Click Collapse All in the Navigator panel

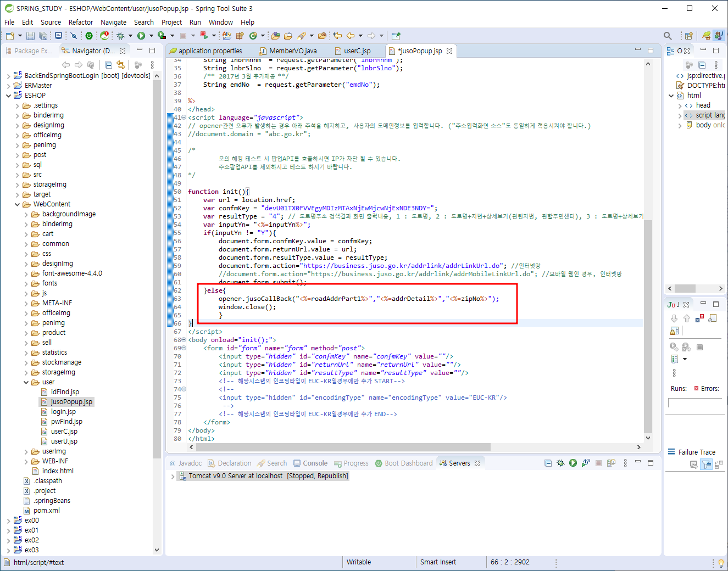pos(108,65)
